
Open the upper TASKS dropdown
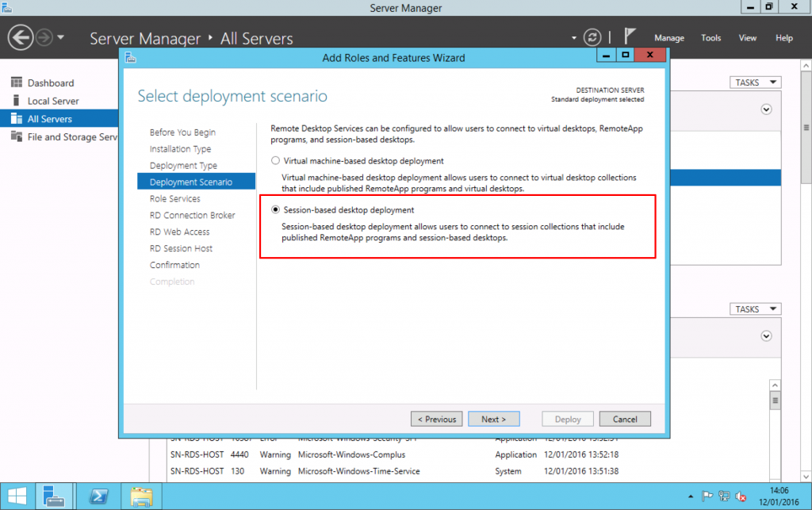click(754, 82)
